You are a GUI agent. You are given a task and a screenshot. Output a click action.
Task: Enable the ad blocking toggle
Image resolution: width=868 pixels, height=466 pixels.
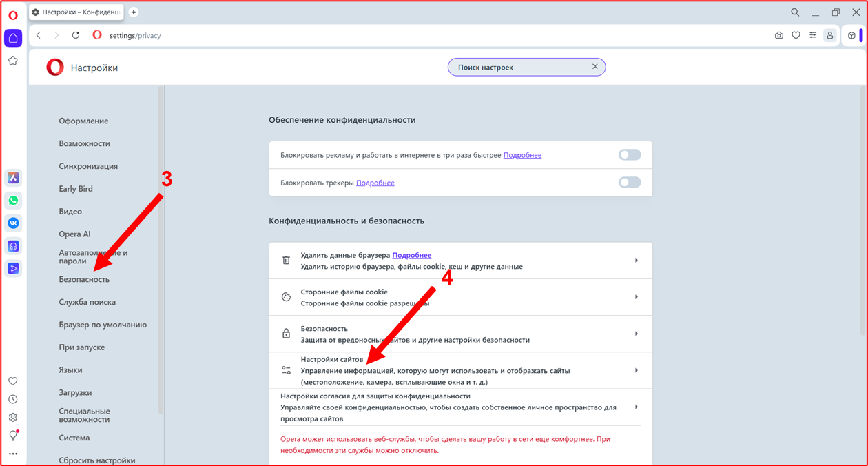tap(629, 155)
